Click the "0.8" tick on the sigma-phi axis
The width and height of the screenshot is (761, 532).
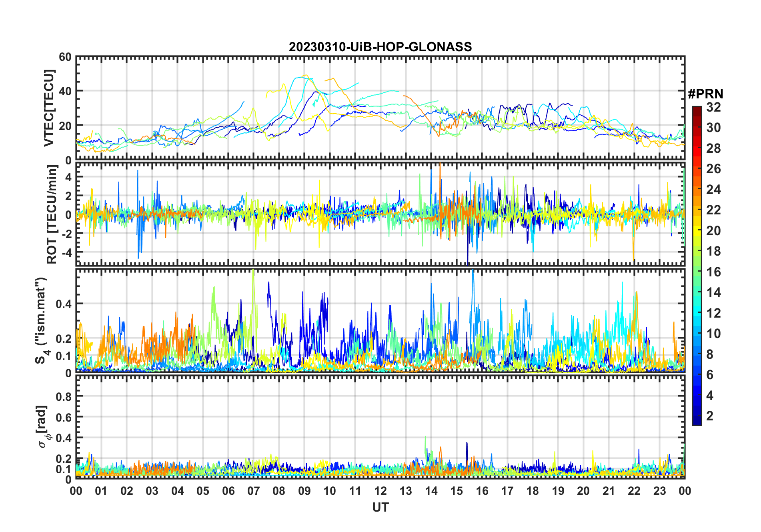(x=64, y=397)
